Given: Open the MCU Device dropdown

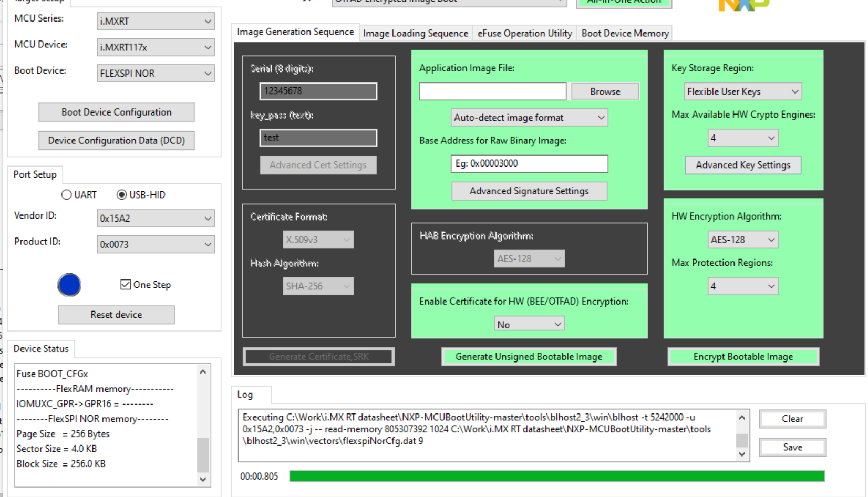Looking at the screenshot, I should click(156, 47).
